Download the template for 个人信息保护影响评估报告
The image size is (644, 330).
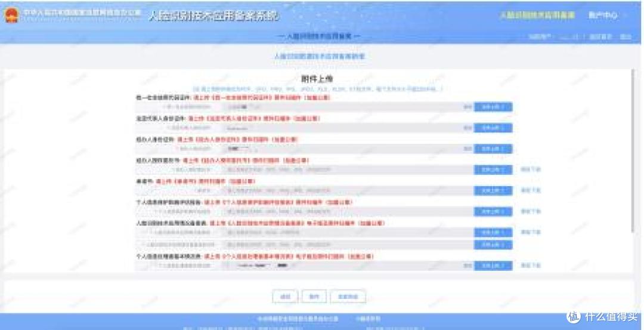(x=530, y=211)
